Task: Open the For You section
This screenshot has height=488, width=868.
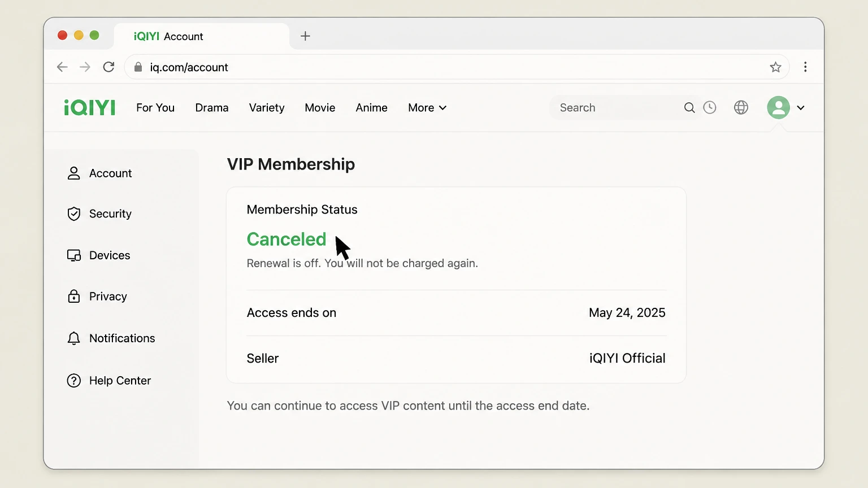Action: (155, 108)
